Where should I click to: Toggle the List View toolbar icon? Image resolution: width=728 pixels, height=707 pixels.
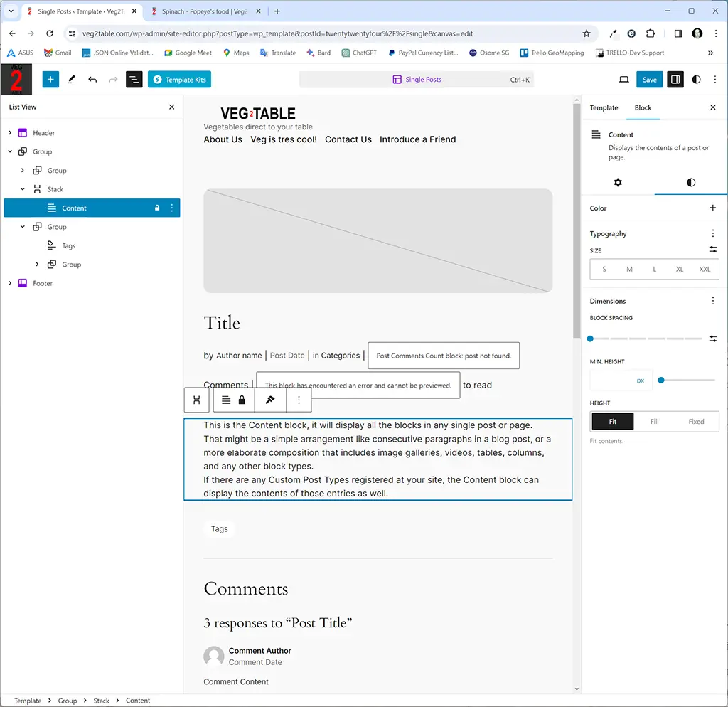coord(134,80)
